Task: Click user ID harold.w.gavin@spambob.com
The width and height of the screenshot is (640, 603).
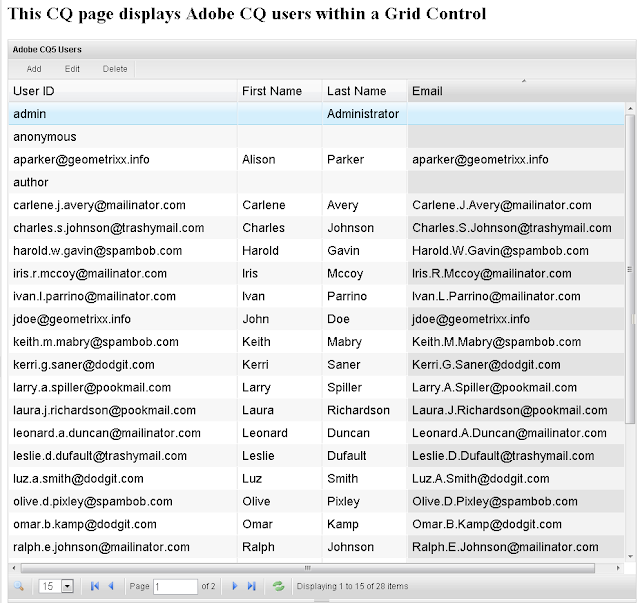Action: pos(98,251)
